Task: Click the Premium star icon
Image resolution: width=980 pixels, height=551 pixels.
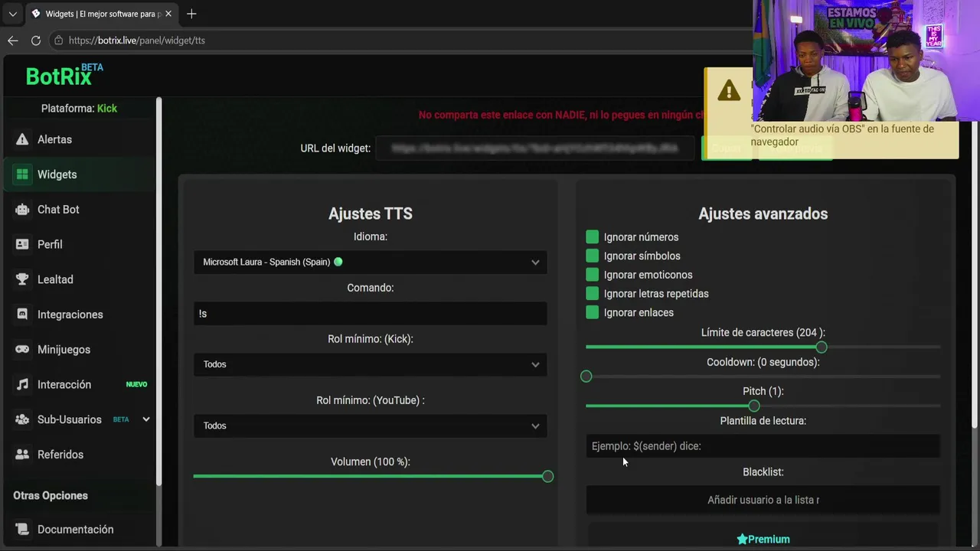Action: pos(742,540)
